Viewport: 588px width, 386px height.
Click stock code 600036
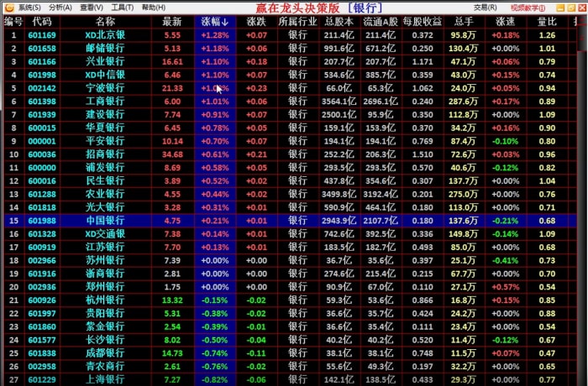[42, 154]
